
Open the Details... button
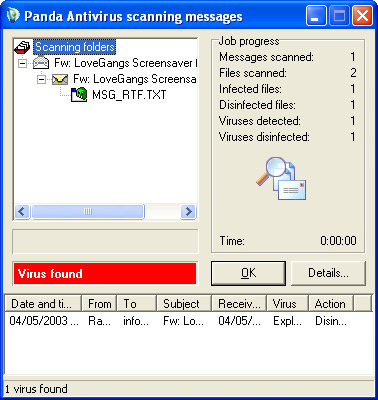[x=328, y=273]
